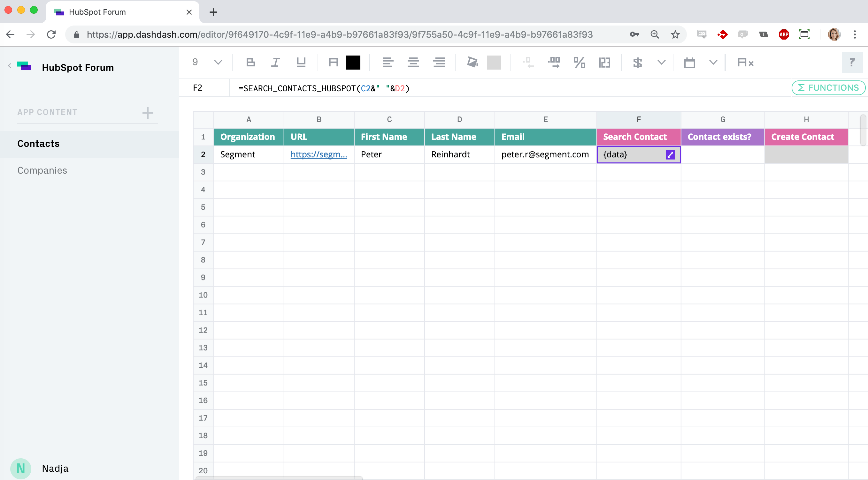
Task: Align text center
Action: (x=413, y=62)
